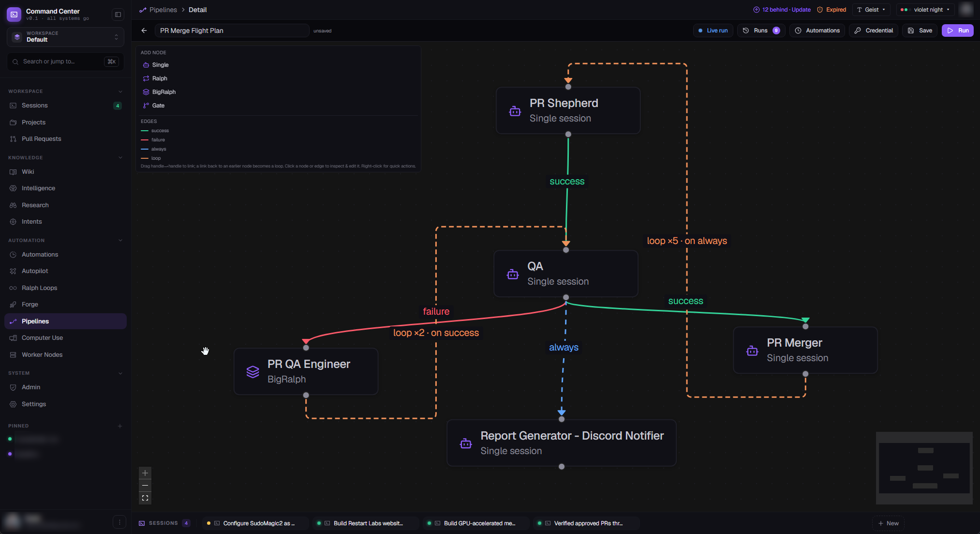Click the Report Generator output handle

(x=562, y=467)
